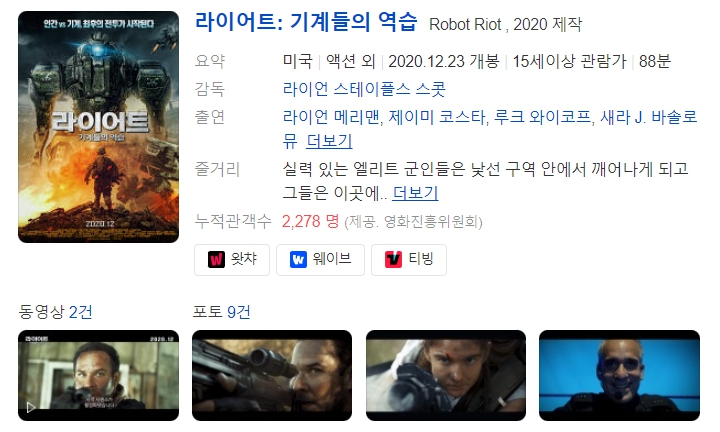This screenshot has width=720, height=432.
Task: Click the Wavve logo icon
Action: pos(298,259)
